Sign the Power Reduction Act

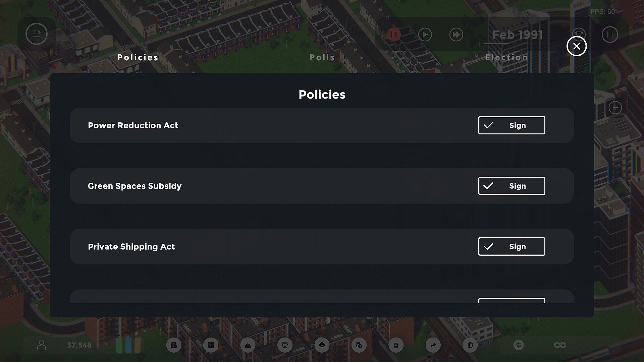coord(512,125)
